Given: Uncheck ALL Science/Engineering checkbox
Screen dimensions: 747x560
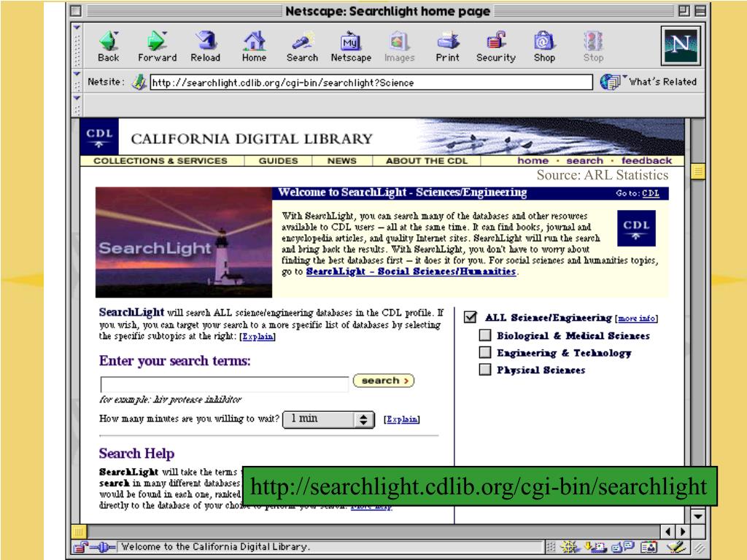Looking at the screenshot, I should 471,317.
